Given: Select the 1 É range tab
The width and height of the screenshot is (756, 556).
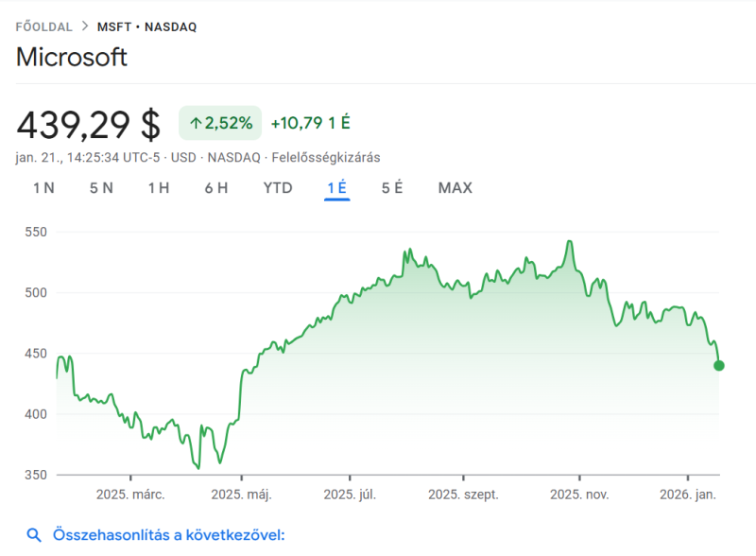Looking at the screenshot, I should pyautogui.click(x=337, y=187).
